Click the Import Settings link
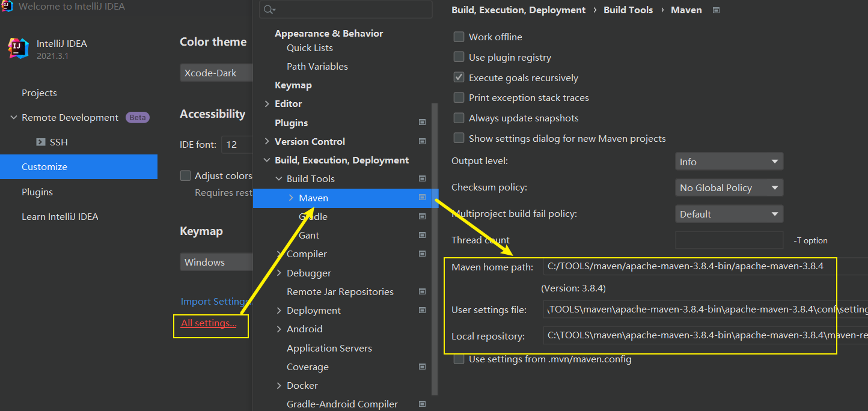 [x=215, y=301]
